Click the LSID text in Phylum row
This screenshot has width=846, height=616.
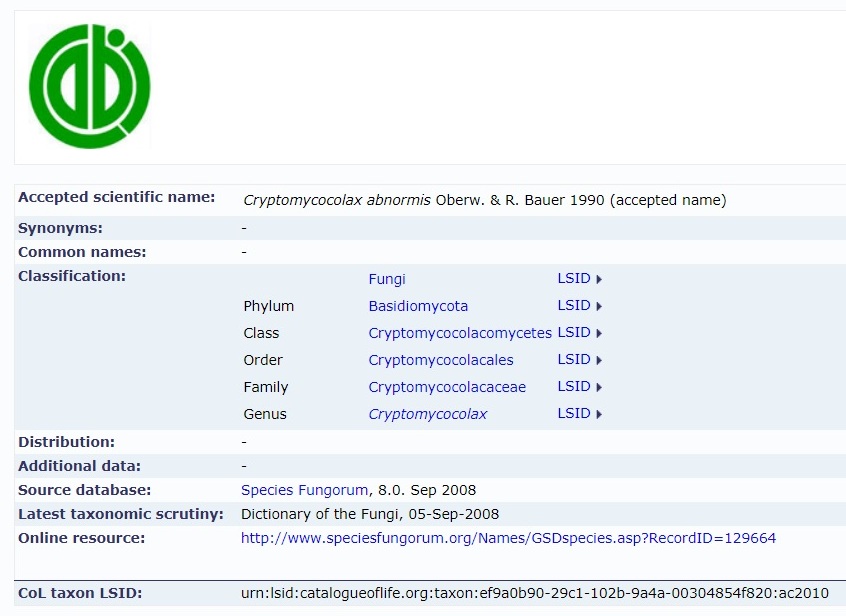coord(574,306)
